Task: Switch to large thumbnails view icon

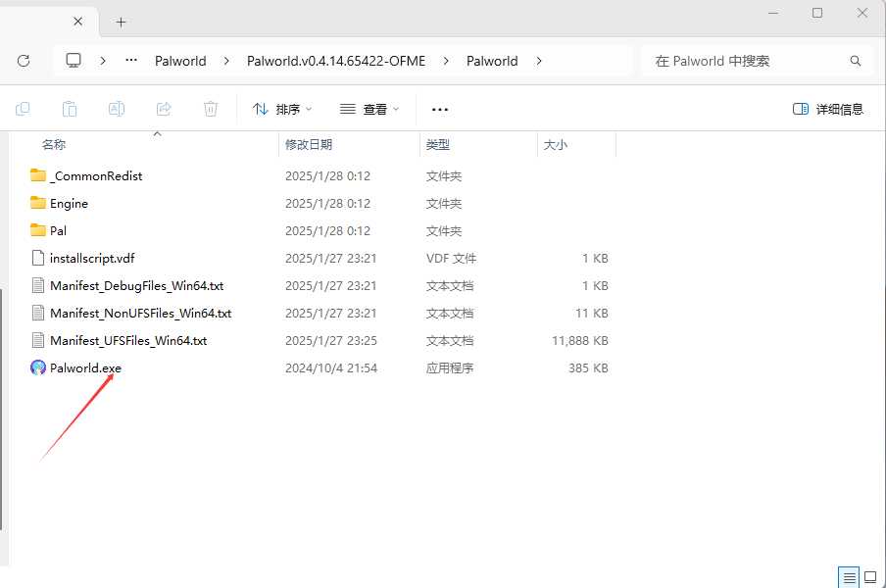Action: 870,577
